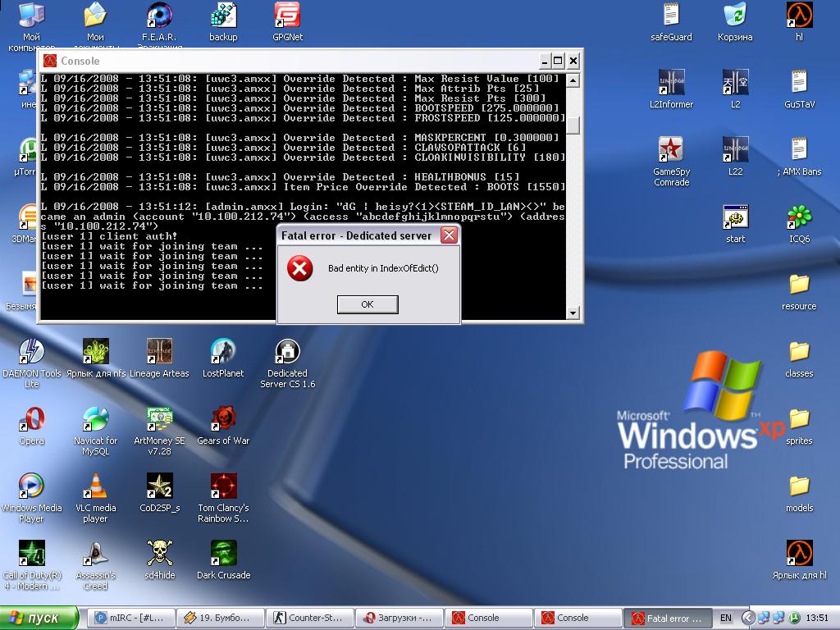The width and height of the screenshot is (840, 630).
Task: Click the µTorrent tray icon
Action: click(794, 619)
